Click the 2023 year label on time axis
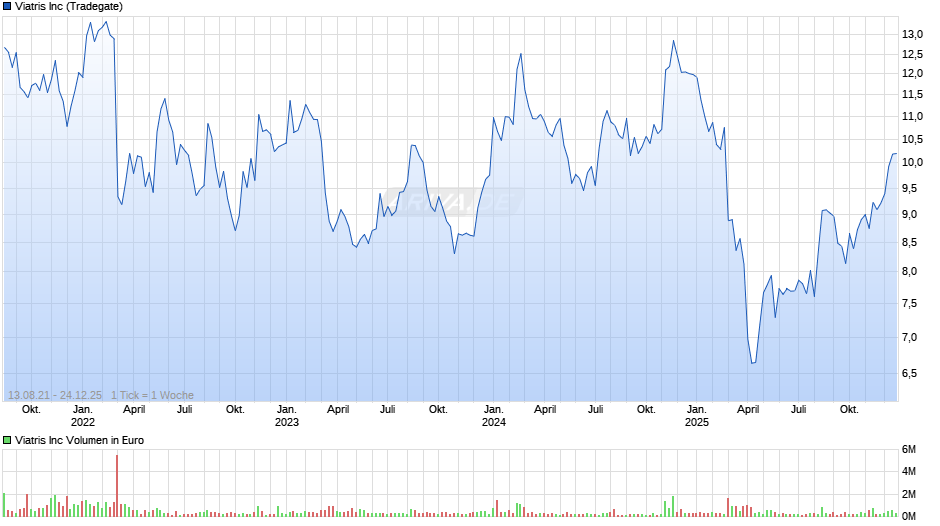Screen dimensions: 940x526 coord(287,422)
